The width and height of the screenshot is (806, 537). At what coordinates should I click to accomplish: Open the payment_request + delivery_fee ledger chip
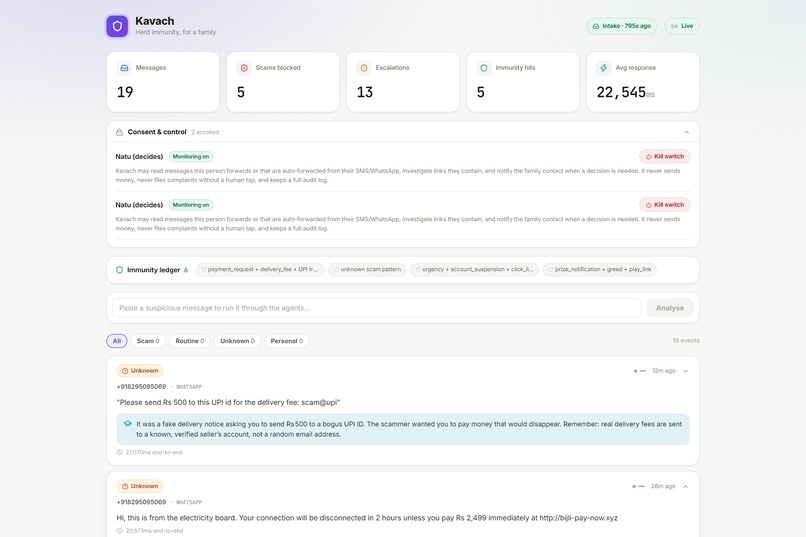pos(260,269)
